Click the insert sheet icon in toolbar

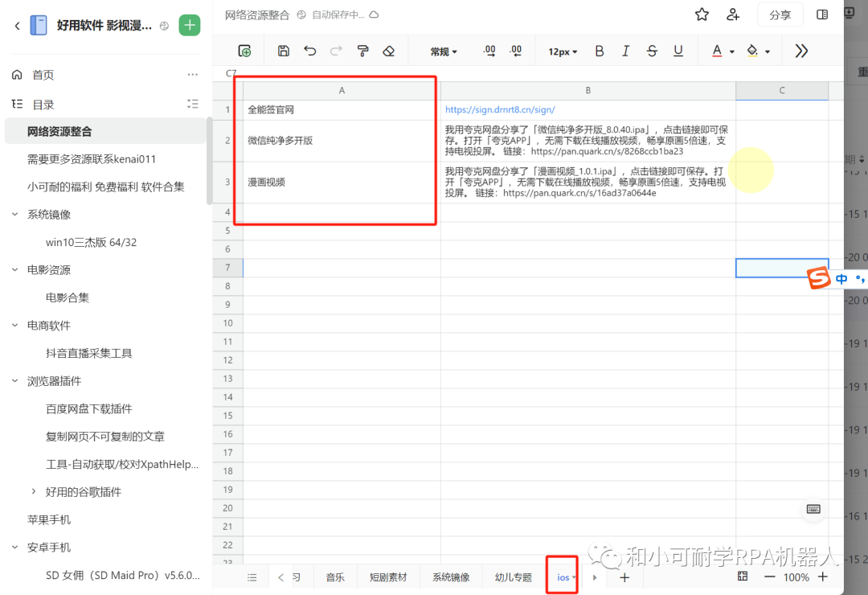pos(244,51)
